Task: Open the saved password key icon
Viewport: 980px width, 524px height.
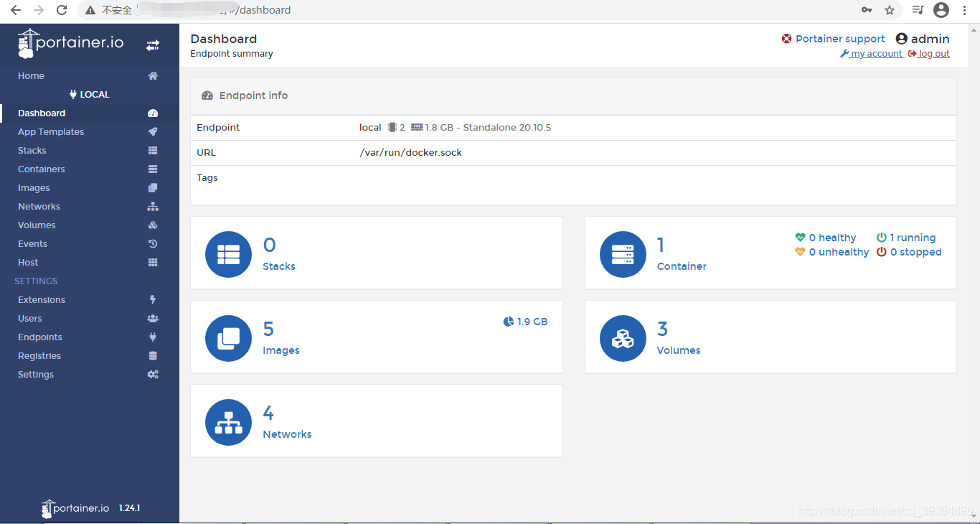Action: [x=867, y=10]
